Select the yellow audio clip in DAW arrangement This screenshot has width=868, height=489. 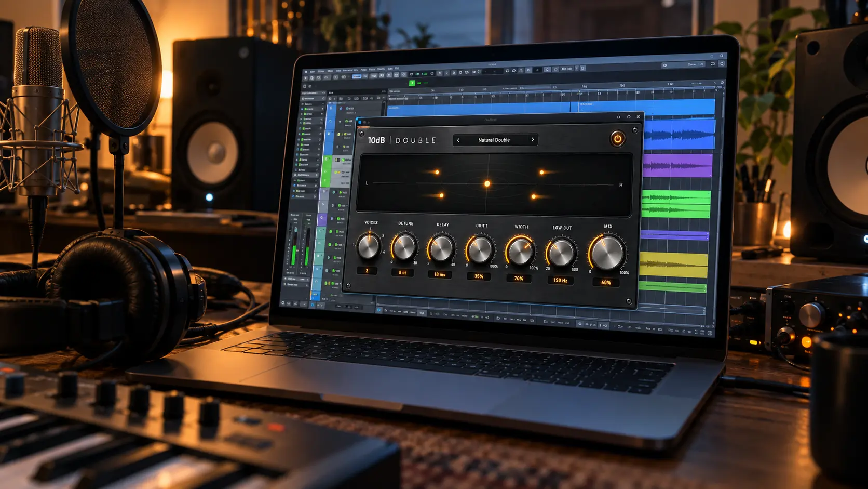click(x=673, y=266)
